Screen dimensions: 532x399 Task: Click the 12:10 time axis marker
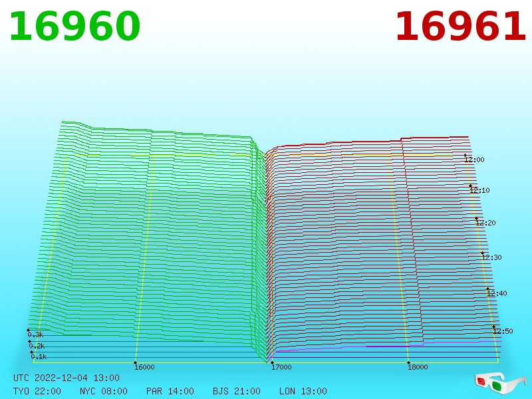tap(479, 190)
